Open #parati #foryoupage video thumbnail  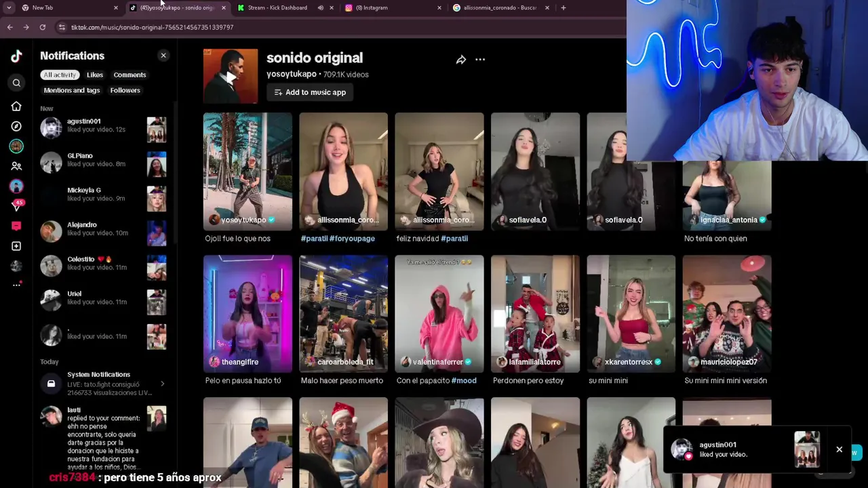pyautogui.click(x=344, y=171)
